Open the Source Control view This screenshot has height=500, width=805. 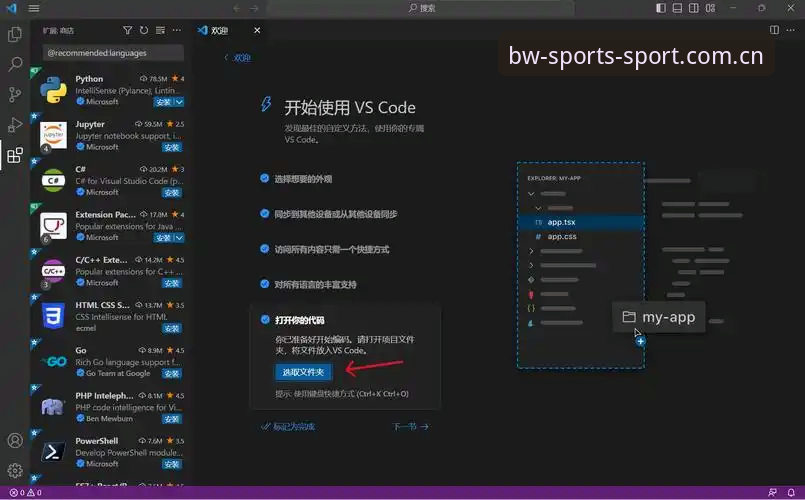tap(15, 94)
